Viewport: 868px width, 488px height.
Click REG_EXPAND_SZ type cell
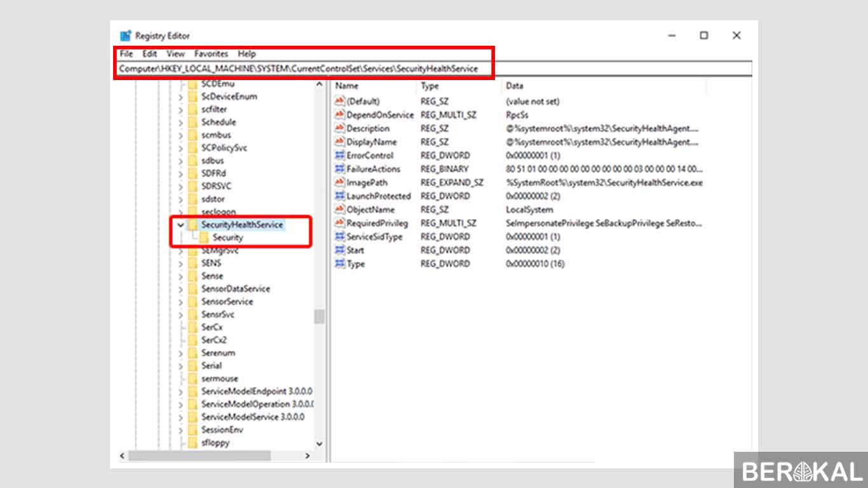(x=452, y=182)
